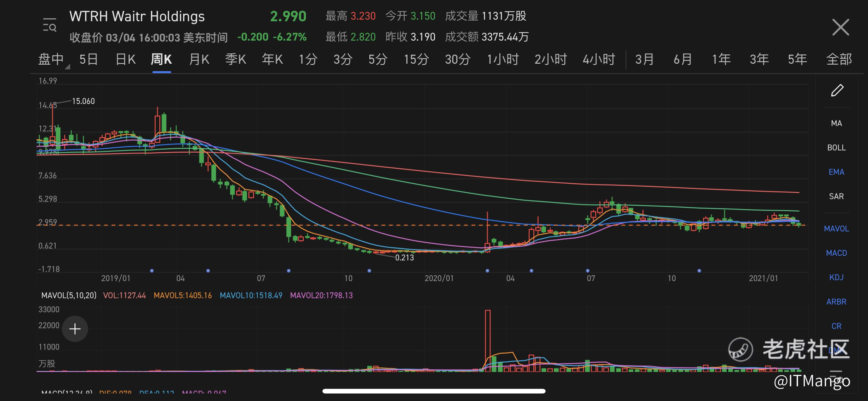Switch to the 月K monthly chart tab
The image size is (868, 401).
tap(199, 60)
